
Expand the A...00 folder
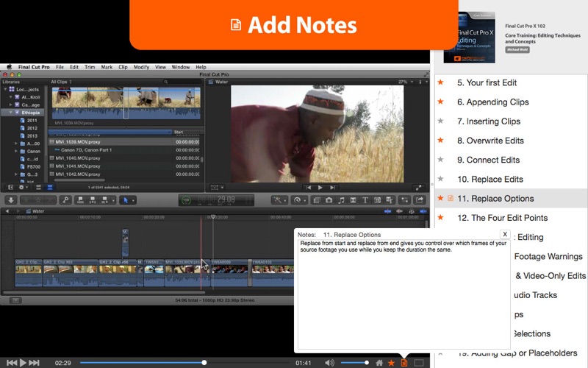(x=15, y=144)
